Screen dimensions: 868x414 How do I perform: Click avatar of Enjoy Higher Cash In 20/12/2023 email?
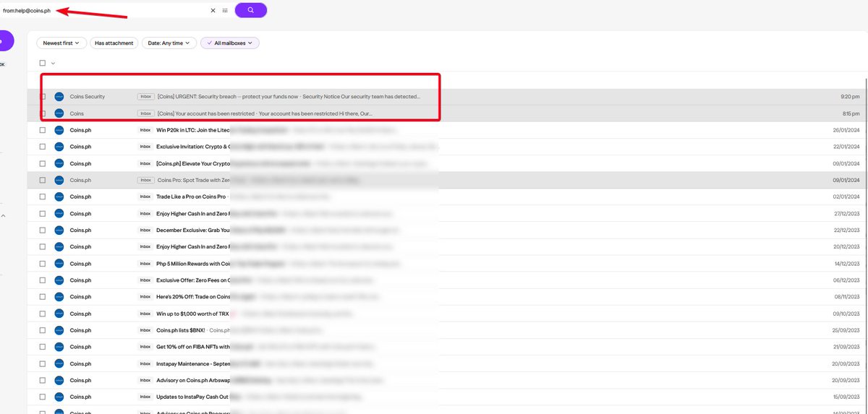tap(59, 247)
